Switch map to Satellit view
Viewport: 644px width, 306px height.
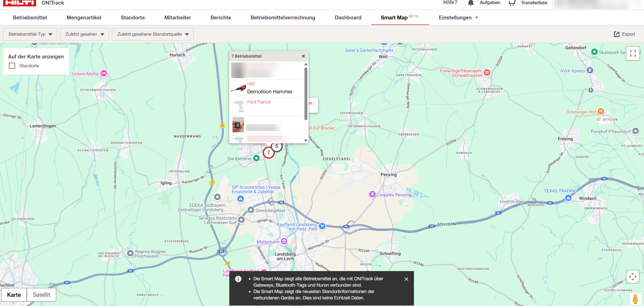coord(41,295)
